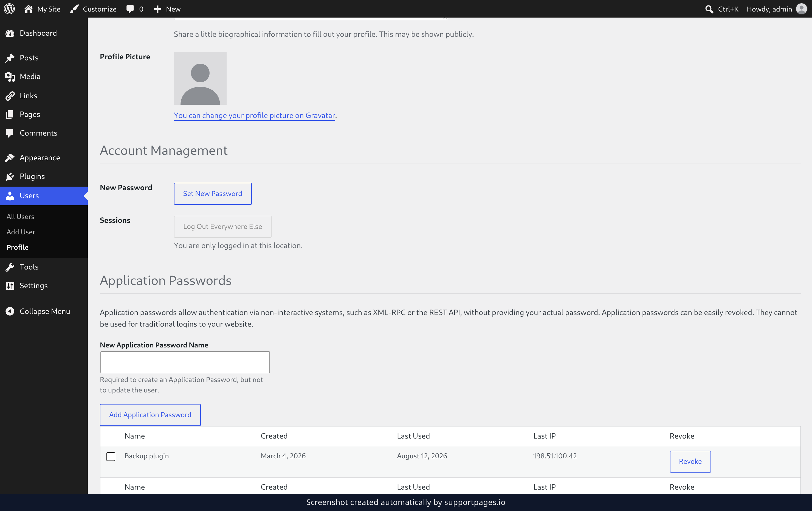Open the Add User submenu item

(x=21, y=232)
